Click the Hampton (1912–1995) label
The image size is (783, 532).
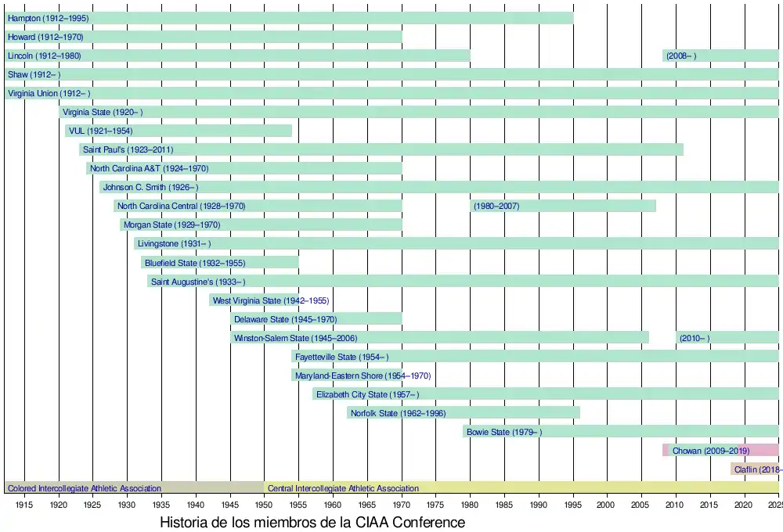(48, 18)
